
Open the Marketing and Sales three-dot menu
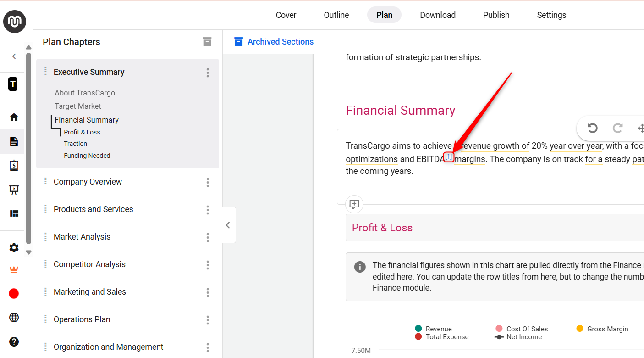[x=208, y=292]
